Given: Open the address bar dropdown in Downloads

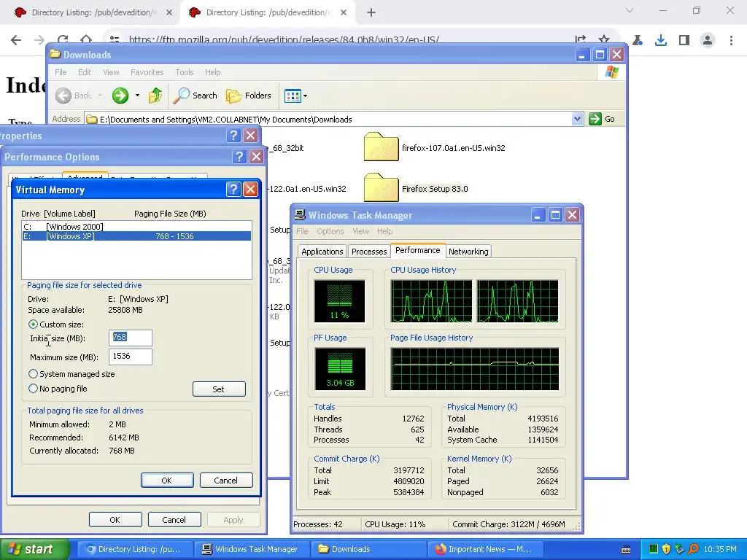Looking at the screenshot, I should tap(577, 119).
